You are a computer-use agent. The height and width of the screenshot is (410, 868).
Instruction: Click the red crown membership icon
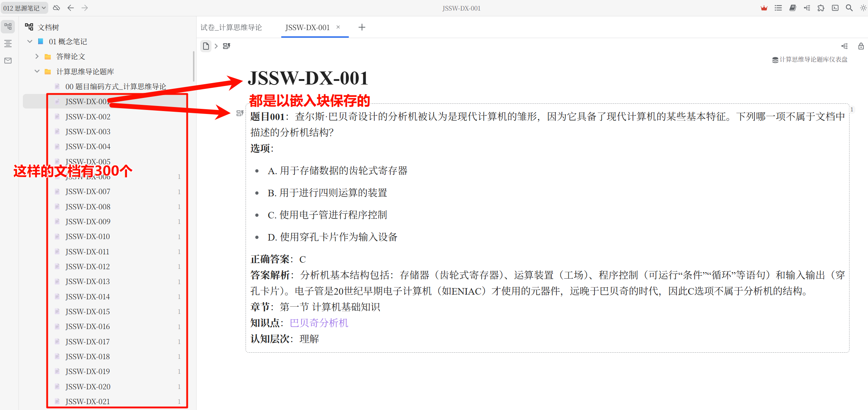tap(764, 8)
